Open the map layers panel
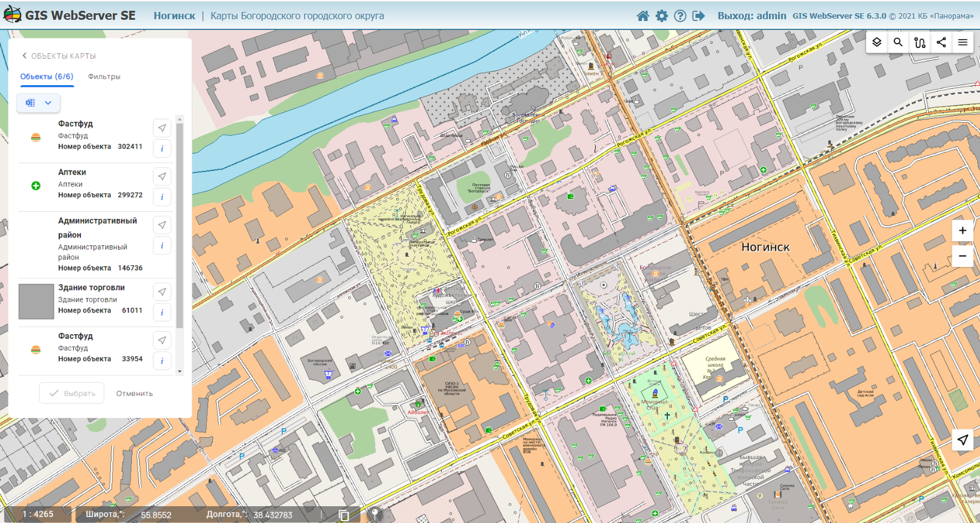This screenshot has width=980, height=523. (x=877, y=42)
